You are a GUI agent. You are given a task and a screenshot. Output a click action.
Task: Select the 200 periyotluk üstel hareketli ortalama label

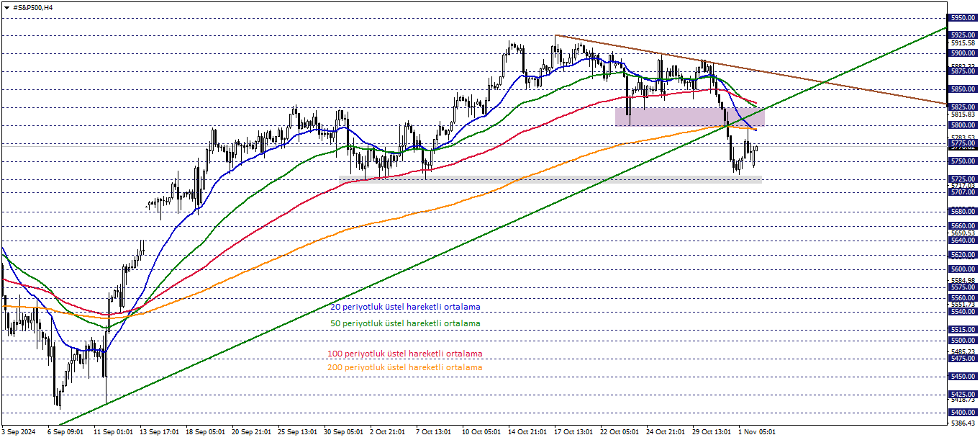[405, 367]
